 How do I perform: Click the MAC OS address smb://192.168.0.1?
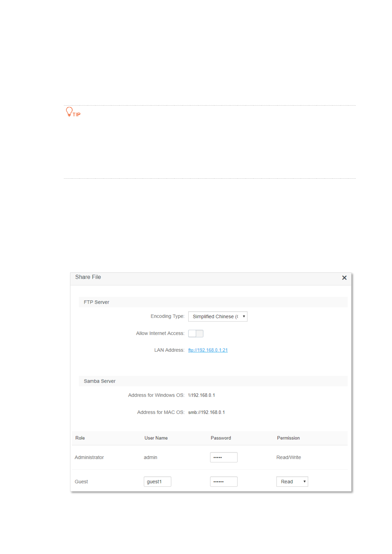(206, 412)
